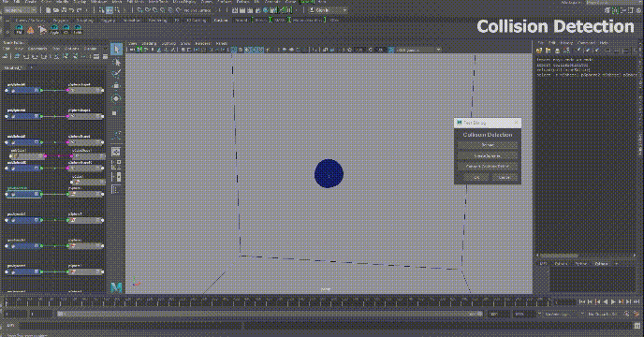This screenshot has width=644, height=337.
Task: Click the orange cone shelf icon
Action: click(x=31, y=30)
